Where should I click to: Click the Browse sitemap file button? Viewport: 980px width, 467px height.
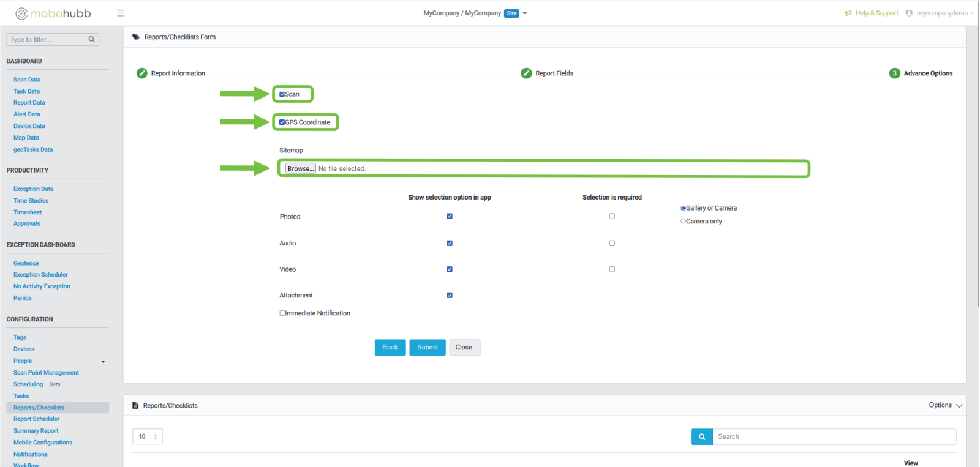(x=300, y=168)
